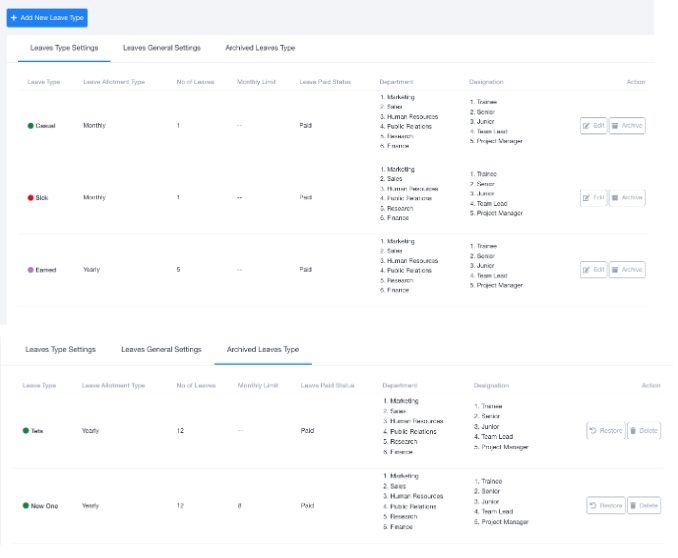Click the Casual leave type name

45,126
